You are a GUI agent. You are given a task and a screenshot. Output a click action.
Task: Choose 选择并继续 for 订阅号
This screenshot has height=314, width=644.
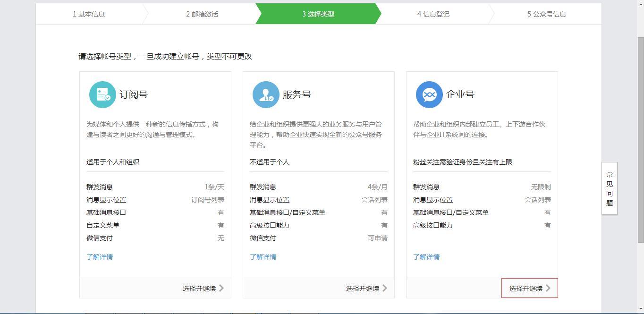pos(199,289)
